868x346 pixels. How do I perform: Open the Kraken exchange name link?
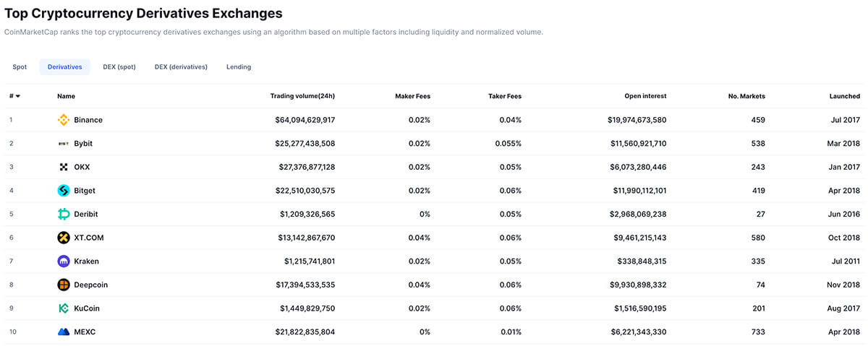[86, 261]
